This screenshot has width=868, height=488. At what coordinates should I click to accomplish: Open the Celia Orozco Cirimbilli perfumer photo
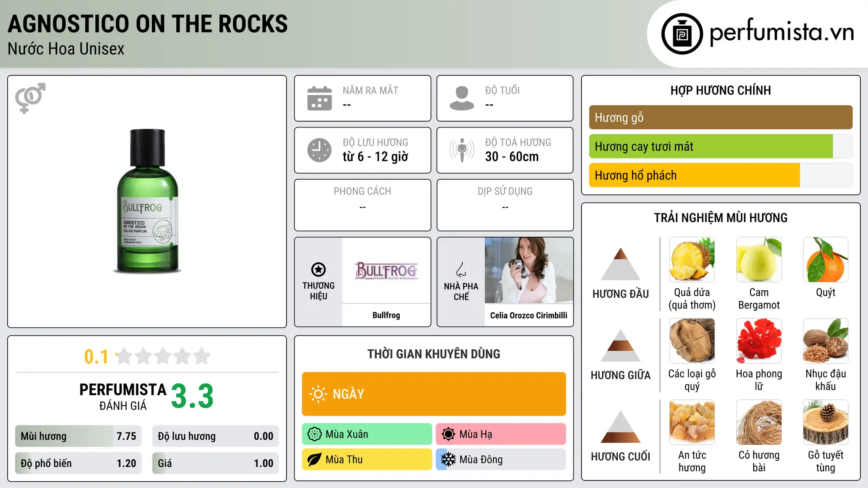pos(529,270)
